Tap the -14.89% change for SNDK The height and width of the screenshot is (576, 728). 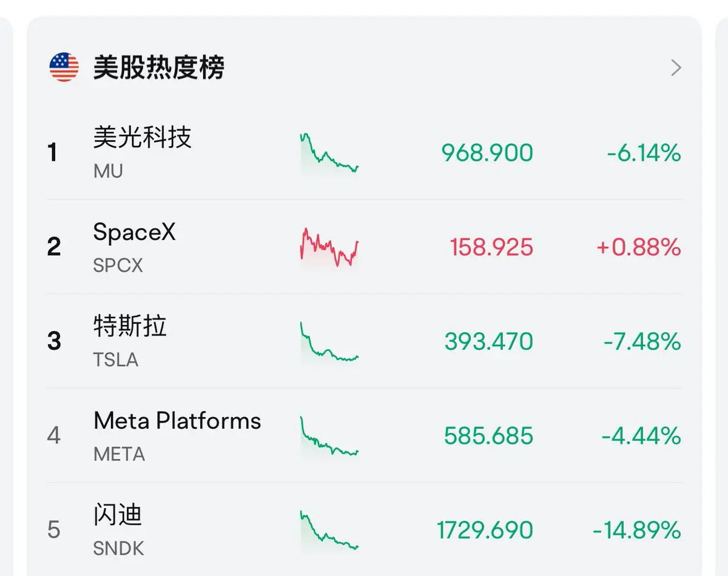point(637,531)
